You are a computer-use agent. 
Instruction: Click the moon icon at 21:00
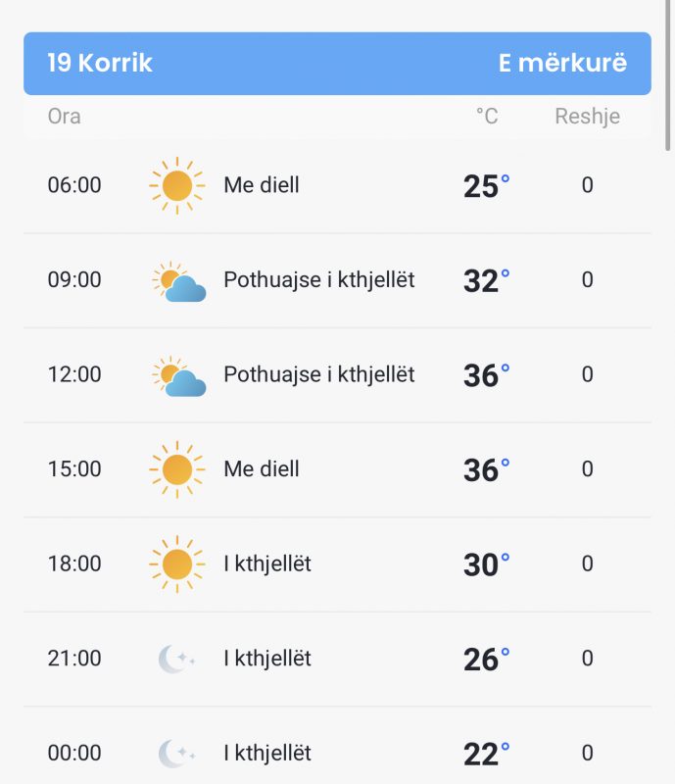[x=176, y=659]
